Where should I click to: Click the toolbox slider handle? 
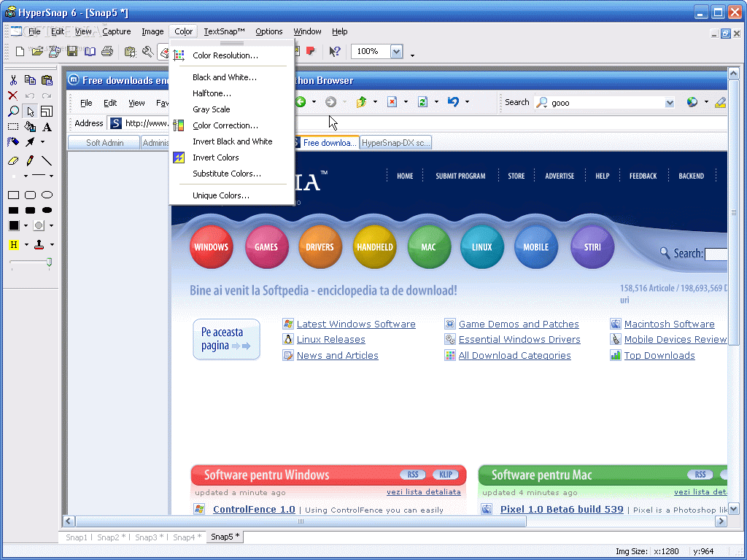[49, 262]
